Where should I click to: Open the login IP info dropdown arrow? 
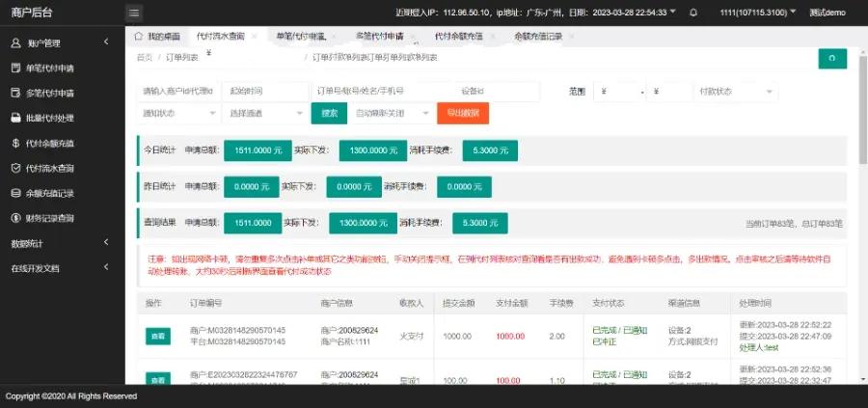672,12
